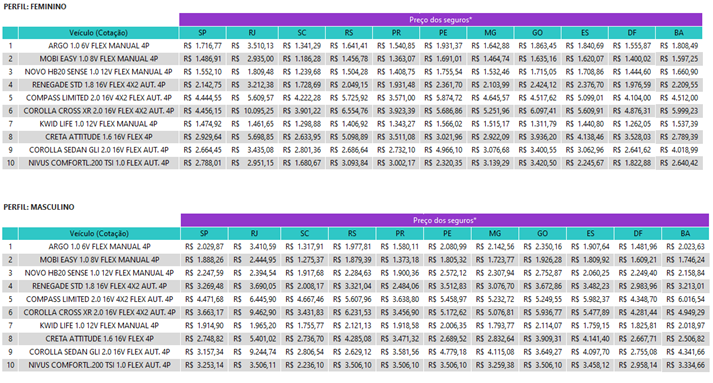Click the PERFIL: MASCULINO heading
The height and width of the screenshot is (383, 713).
pos(39,207)
